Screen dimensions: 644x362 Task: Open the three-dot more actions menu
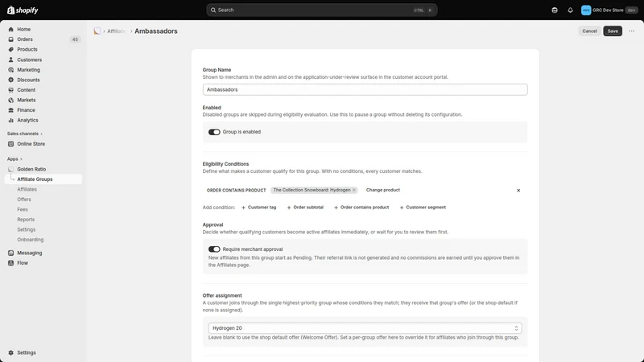[631, 31]
